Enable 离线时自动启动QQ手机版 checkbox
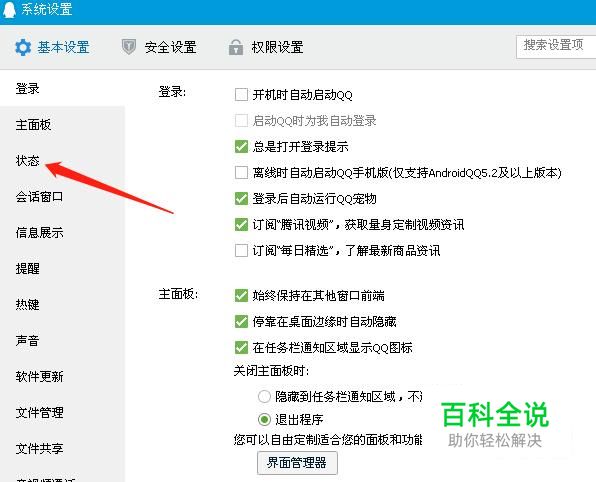The height and width of the screenshot is (482, 596). pyautogui.click(x=241, y=173)
